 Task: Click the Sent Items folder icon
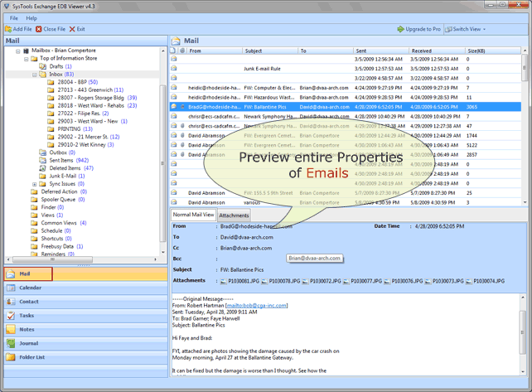43,160
